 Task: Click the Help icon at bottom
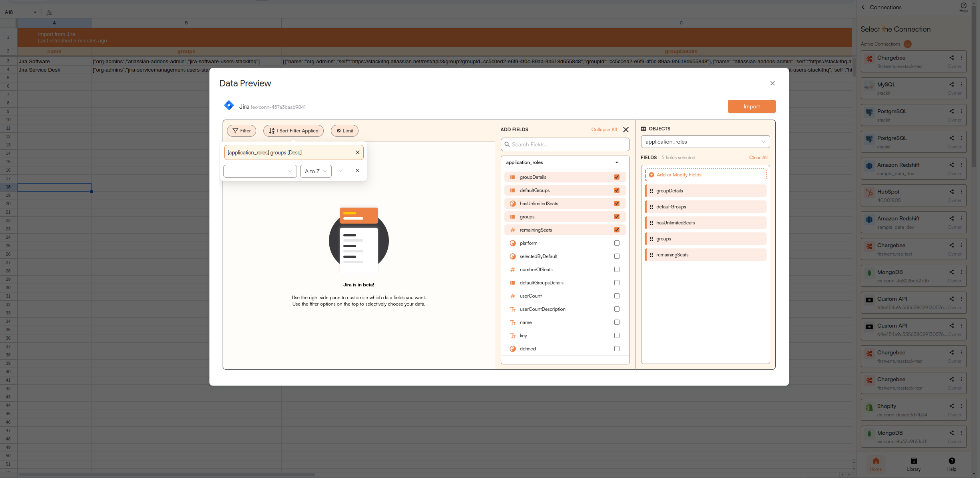(x=952, y=461)
